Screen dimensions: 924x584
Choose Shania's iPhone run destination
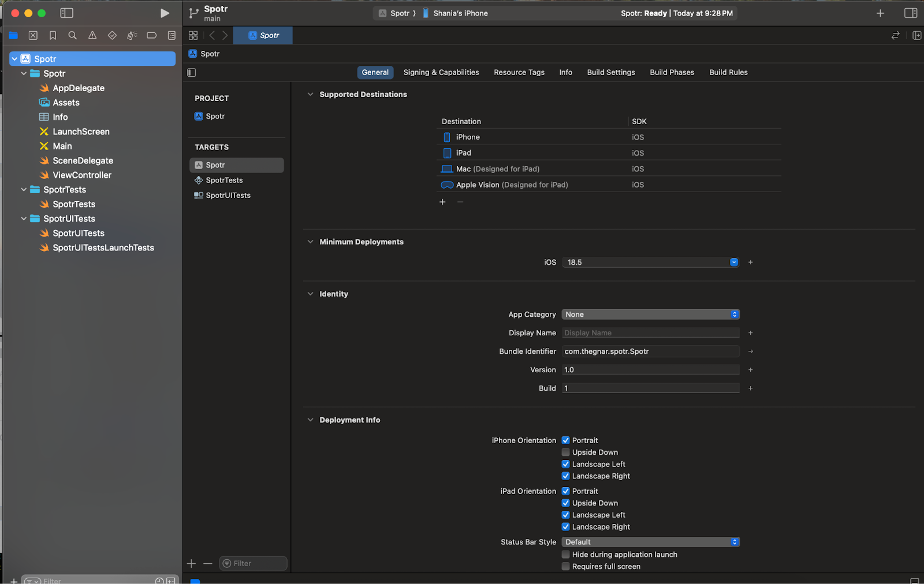pos(455,13)
